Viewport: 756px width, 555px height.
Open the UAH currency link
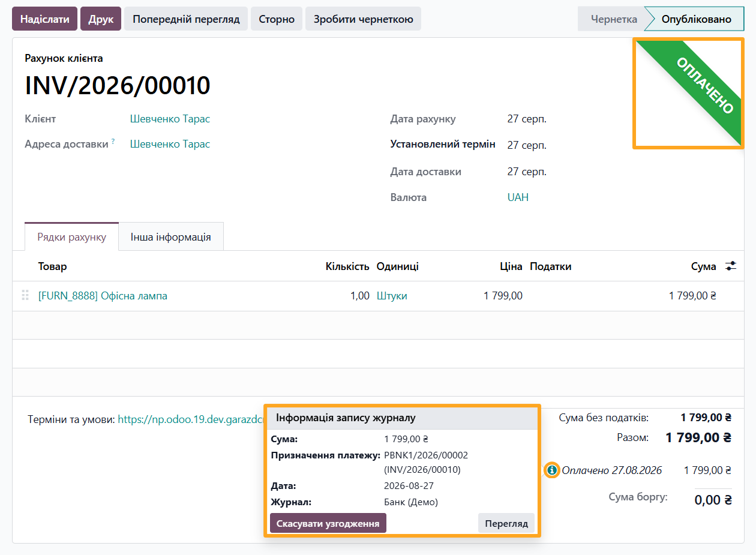[518, 197]
